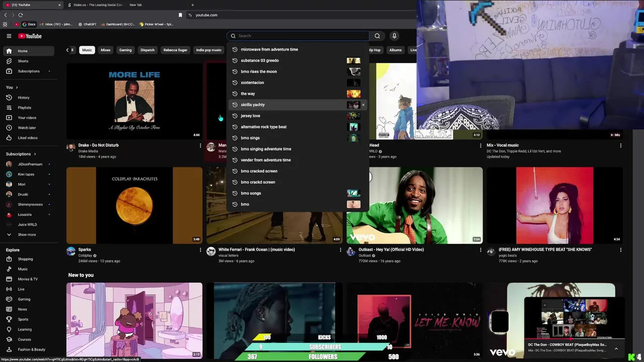Click the YouTube logo
644x362 pixels.
[x=30, y=36]
